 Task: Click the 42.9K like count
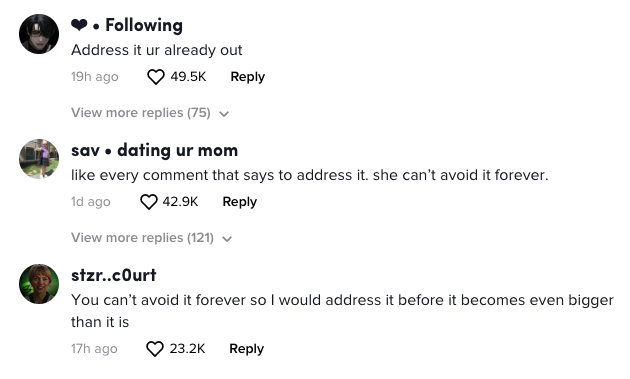click(180, 202)
